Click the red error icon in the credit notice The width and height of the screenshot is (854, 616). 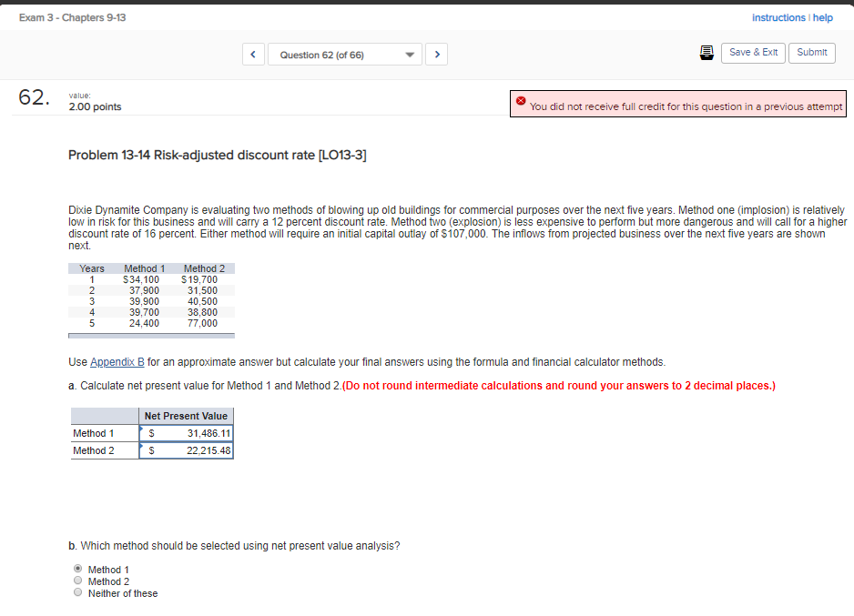[521, 101]
